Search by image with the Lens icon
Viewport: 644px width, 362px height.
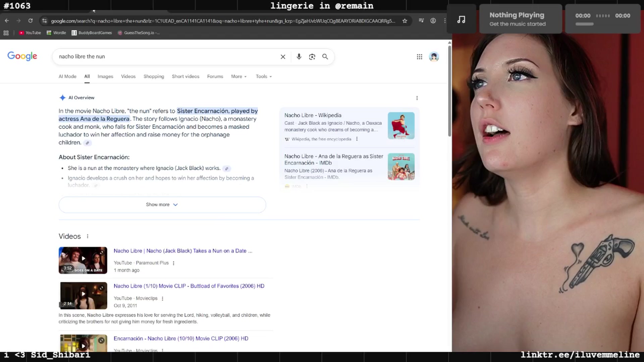pos(312,57)
